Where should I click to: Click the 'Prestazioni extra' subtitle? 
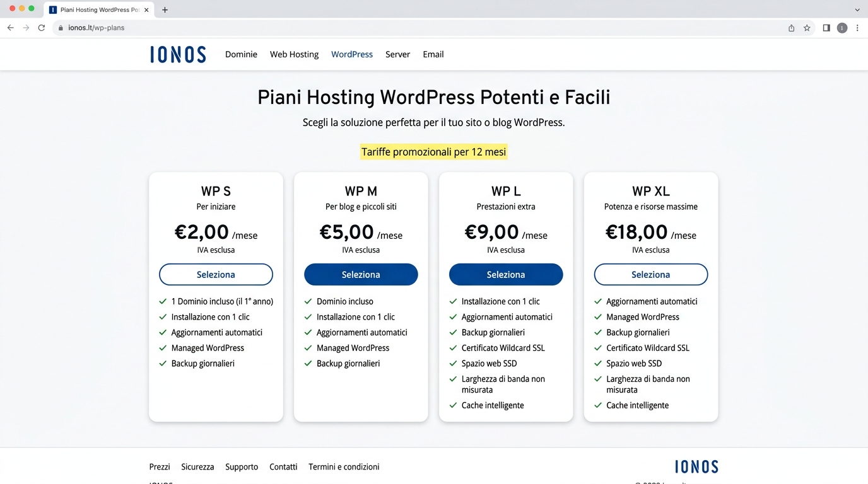[x=506, y=207]
